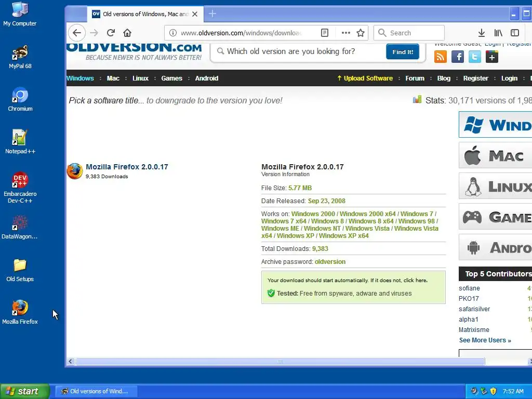Open contributor safarisilver profile

pos(474,309)
